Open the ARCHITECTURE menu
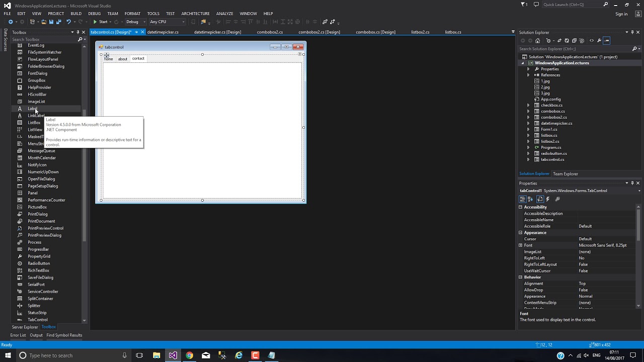644x362 pixels. [195, 14]
